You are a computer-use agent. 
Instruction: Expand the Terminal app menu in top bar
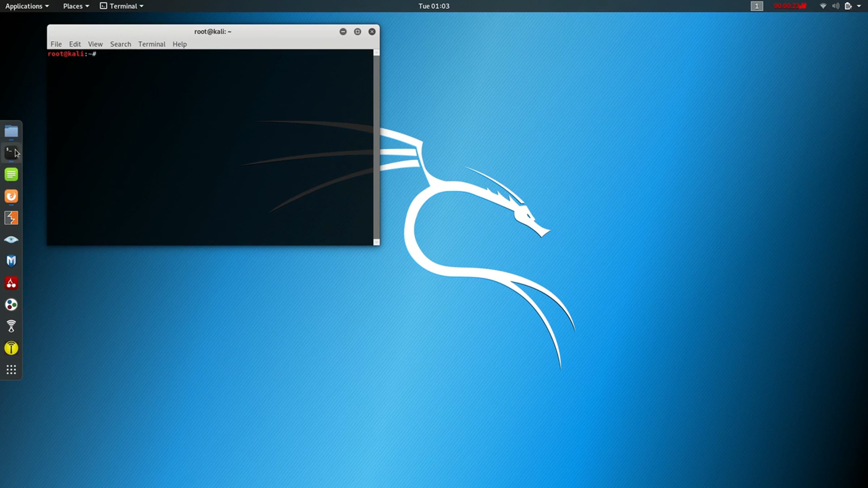(122, 6)
